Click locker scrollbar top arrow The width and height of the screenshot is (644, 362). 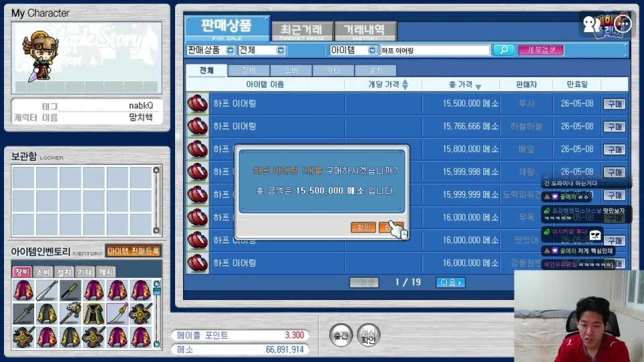coord(156,170)
